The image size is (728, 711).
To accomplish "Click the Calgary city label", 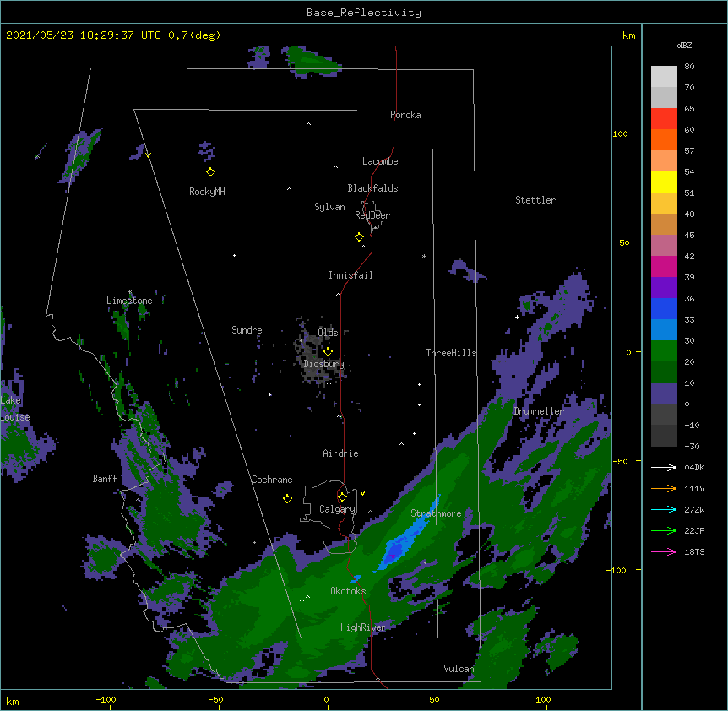I will coord(337,509).
